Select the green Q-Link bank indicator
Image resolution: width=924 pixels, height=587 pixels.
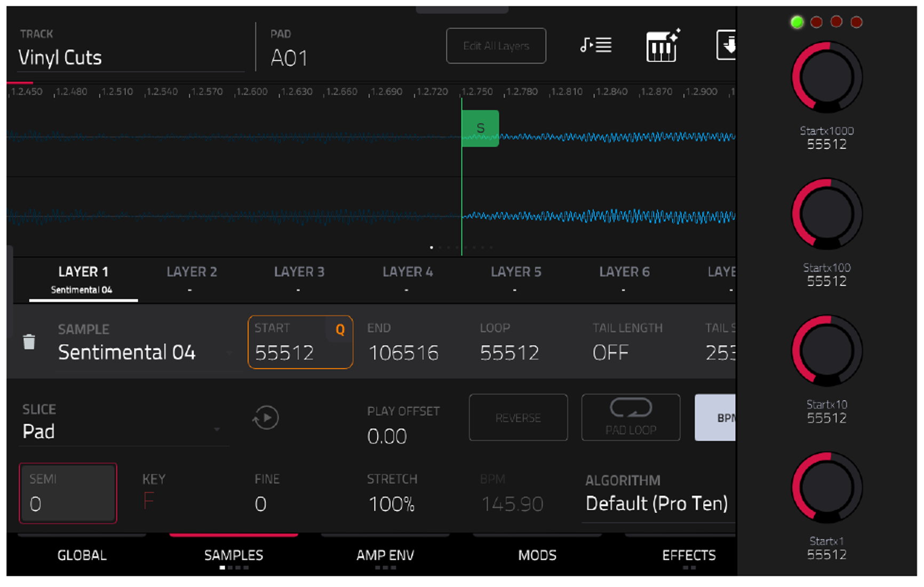[796, 22]
